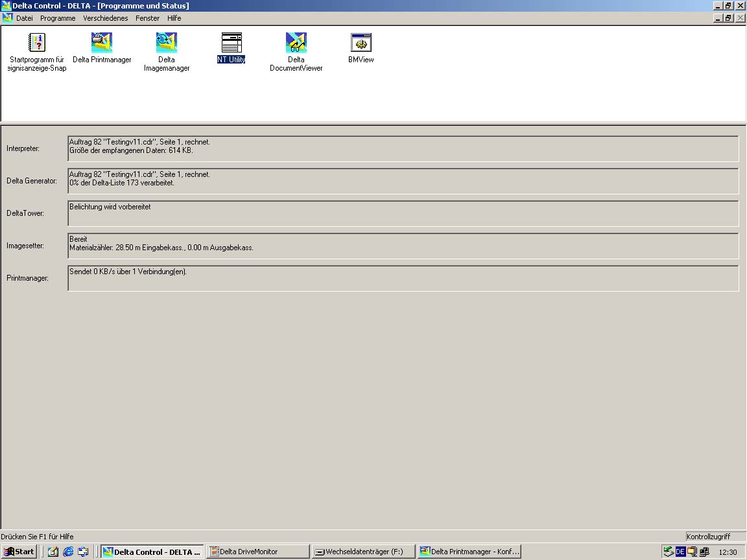Click 'Materialzähler: 28.50 m Eingabekass.' line

(x=161, y=248)
